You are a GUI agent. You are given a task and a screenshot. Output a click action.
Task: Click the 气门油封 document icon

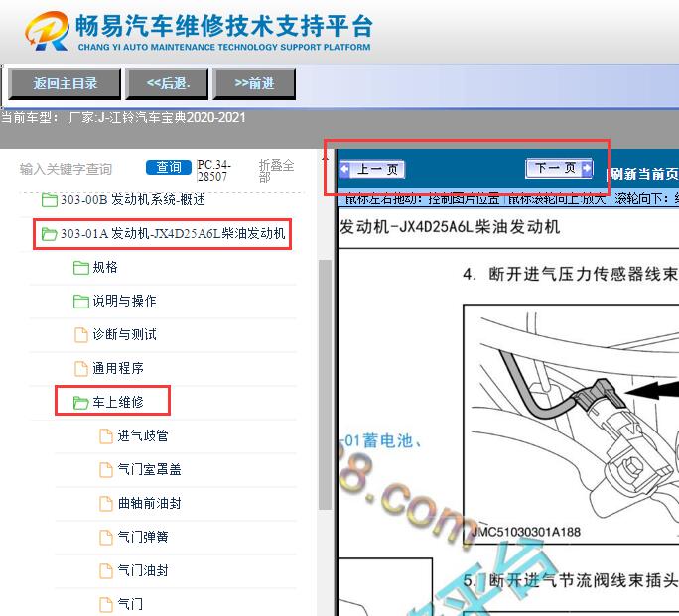106,571
